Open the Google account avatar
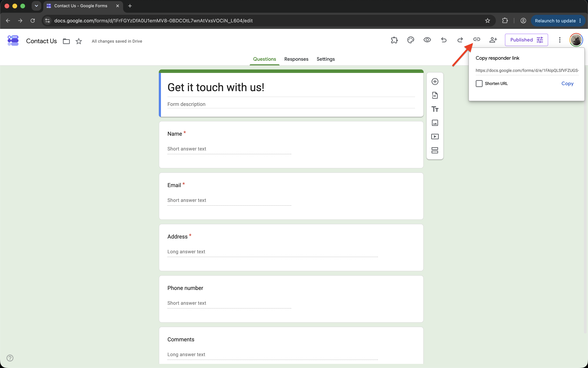588x368 pixels. pos(576,40)
